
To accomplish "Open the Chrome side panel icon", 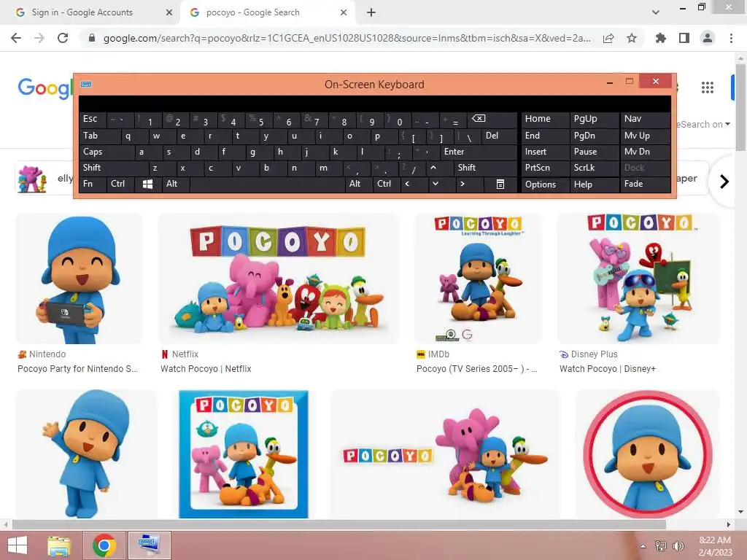I will pos(684,38).
